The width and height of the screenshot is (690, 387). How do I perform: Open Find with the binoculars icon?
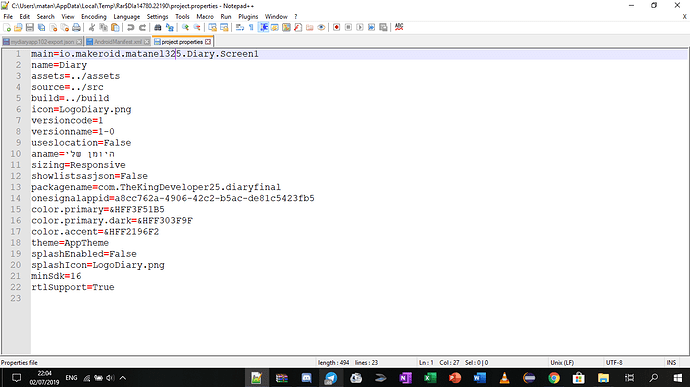click(158, 27)
